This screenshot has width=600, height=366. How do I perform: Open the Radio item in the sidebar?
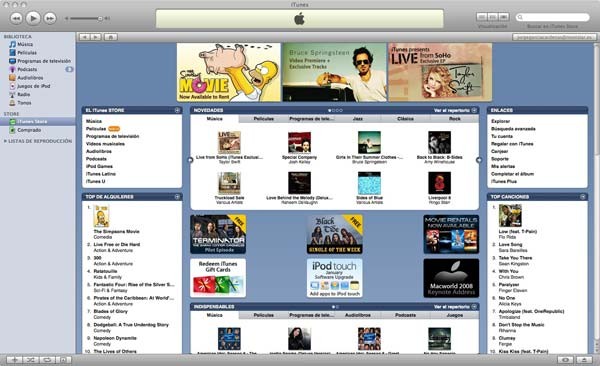tap(23, 95)
